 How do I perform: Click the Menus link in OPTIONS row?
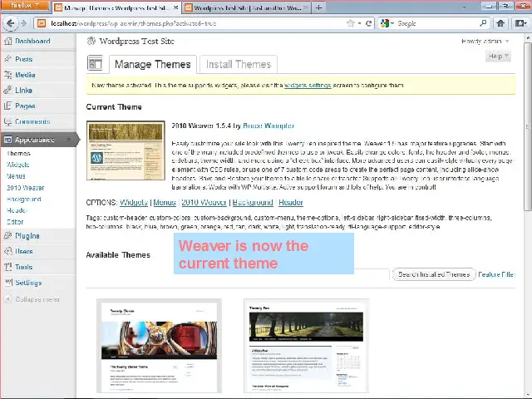tap(165, 203)
